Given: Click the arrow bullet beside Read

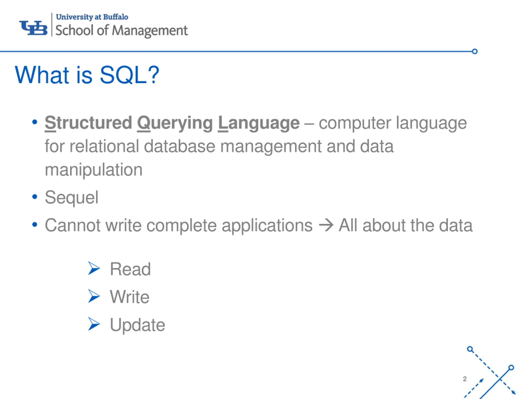Looking at the screenshot, I should pos(94,268).
